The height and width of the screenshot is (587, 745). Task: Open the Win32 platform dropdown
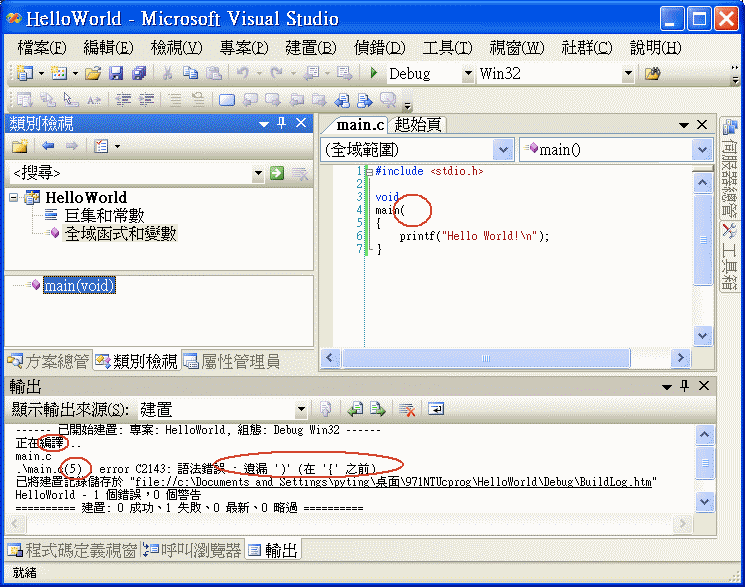pyautogui.click(x=628, y=74)
